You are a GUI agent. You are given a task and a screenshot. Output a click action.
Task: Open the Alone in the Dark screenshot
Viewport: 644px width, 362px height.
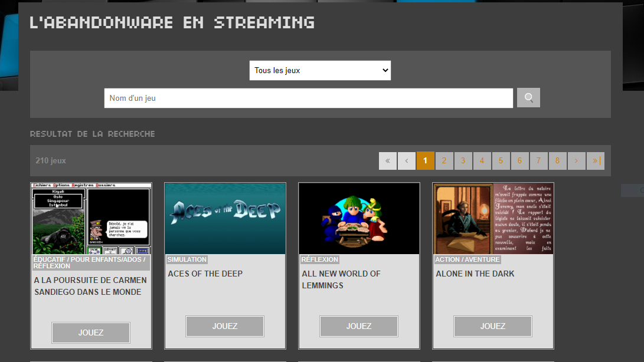click(x=493, y=219)
